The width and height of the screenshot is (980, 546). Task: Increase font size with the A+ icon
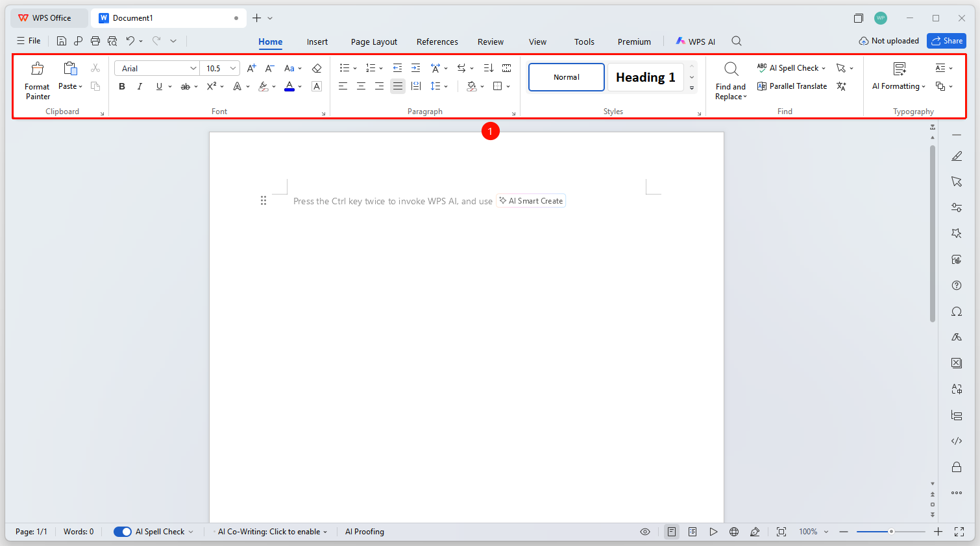252,68
